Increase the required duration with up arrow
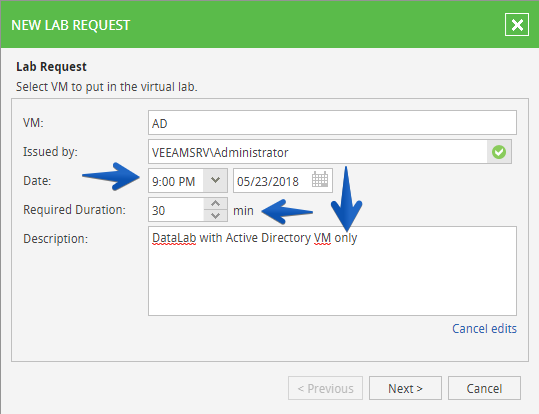 pos(216,204)
